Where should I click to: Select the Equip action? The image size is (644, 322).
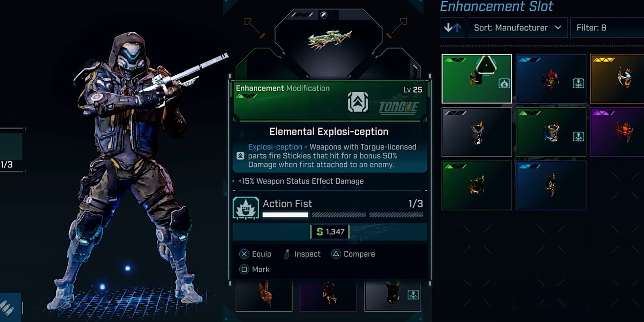255,254
